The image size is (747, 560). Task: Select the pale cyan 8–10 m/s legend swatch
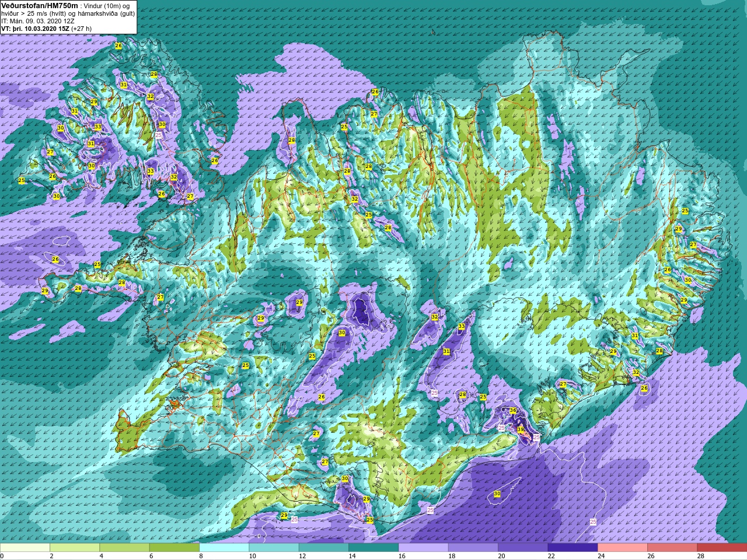coord(224,548)
